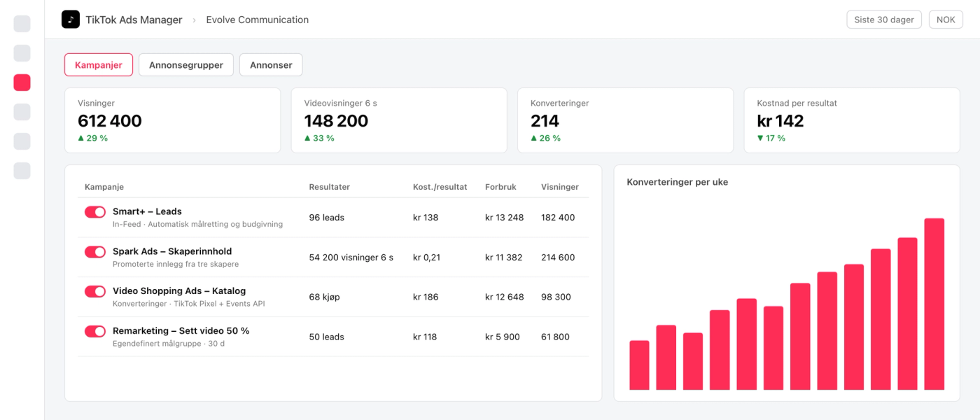Click the TikTok logo icon
The height and width of the screenshot is (420, 980).
pyautogui.click(x=71, y=20)
